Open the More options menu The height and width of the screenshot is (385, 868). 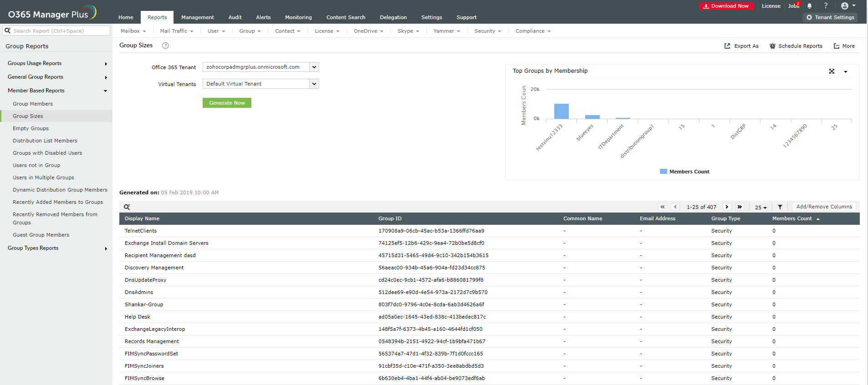(844, 46)
